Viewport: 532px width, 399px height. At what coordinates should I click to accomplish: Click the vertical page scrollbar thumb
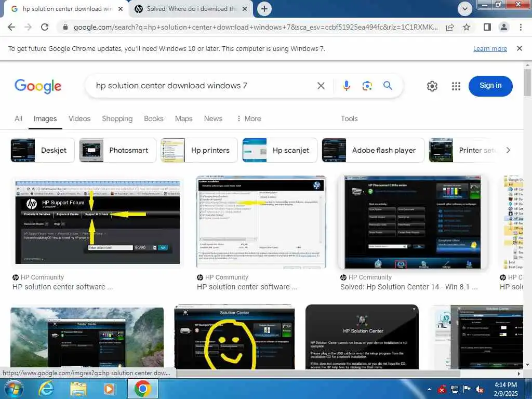pos(527,83)
